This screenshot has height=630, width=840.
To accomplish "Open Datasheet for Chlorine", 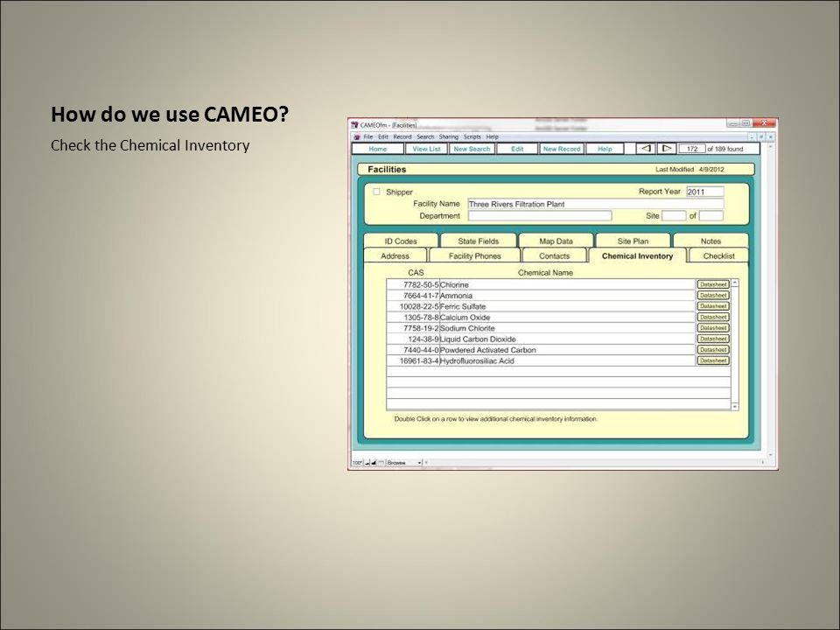I will coord(713,284).
